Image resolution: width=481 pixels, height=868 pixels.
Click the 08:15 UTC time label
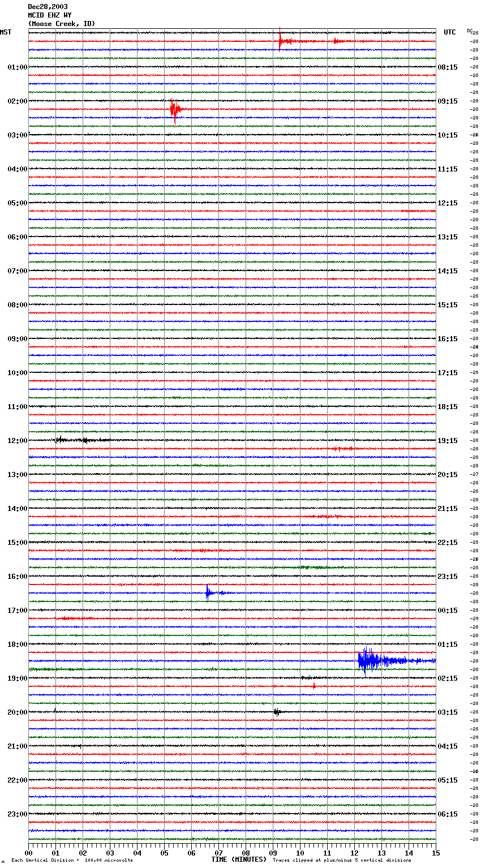[x=448, y=67]
